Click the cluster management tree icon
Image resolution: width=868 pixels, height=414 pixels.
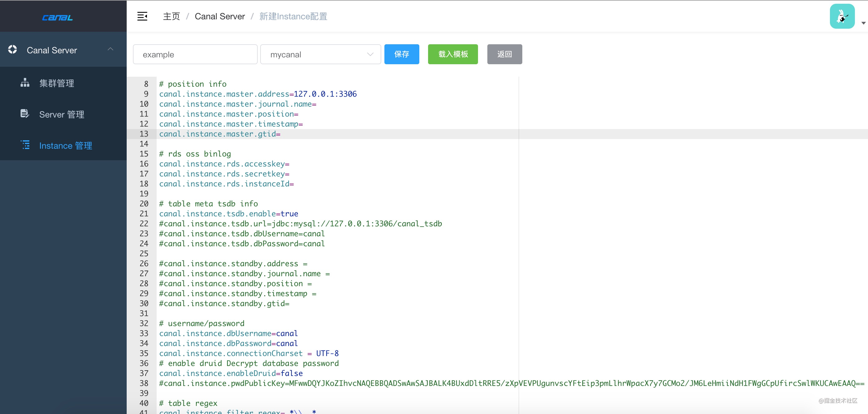coord(25,83)
